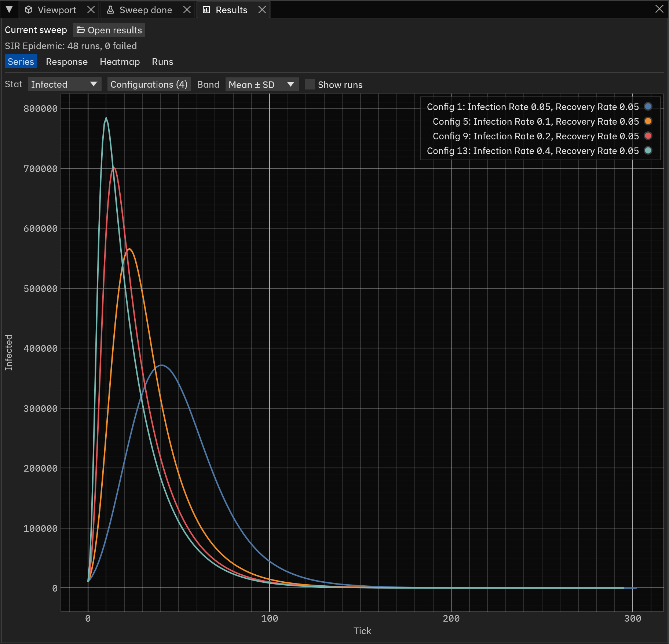Click the Open results button
669x644 pixels.
pyautogui.click(x=109, y=30)
